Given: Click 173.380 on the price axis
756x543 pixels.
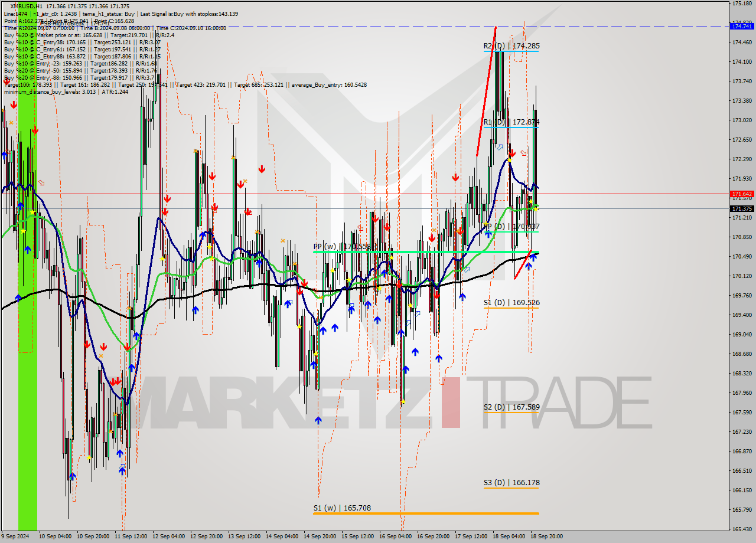Looking at the screenshot, I should click(x=742, y=100).
